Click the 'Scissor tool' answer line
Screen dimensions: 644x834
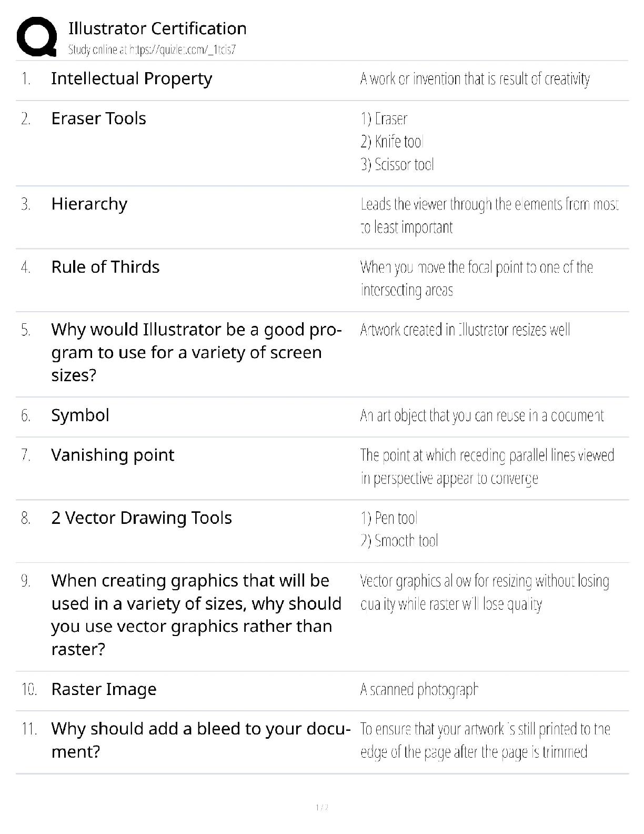click(x=397, y=165)
